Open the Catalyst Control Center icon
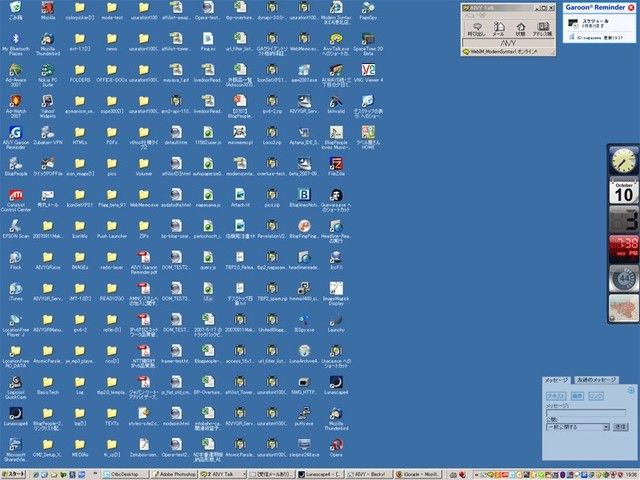The image size is (640, 480). click(x=16, y=200)
